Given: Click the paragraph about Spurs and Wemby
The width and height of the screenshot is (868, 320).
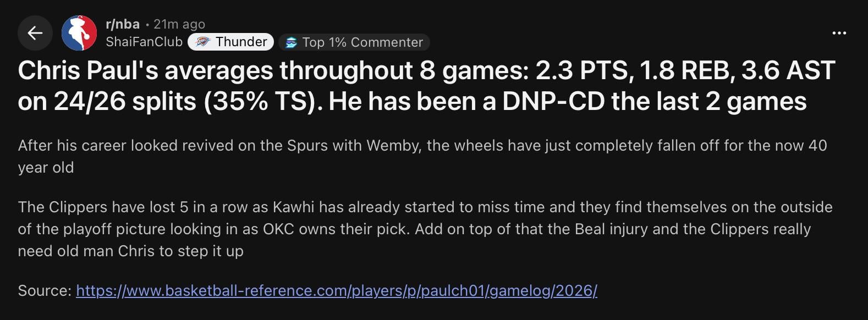Looking at the screenshot, I should pyautogui.click(x=422, y=156).
